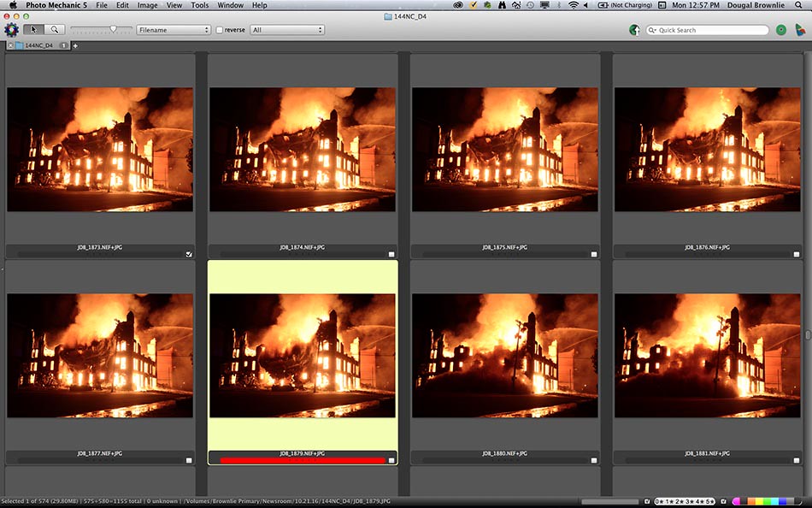
Task: Filter by the yellow color class
Action: pyautogui.click(x=759, y=501)
